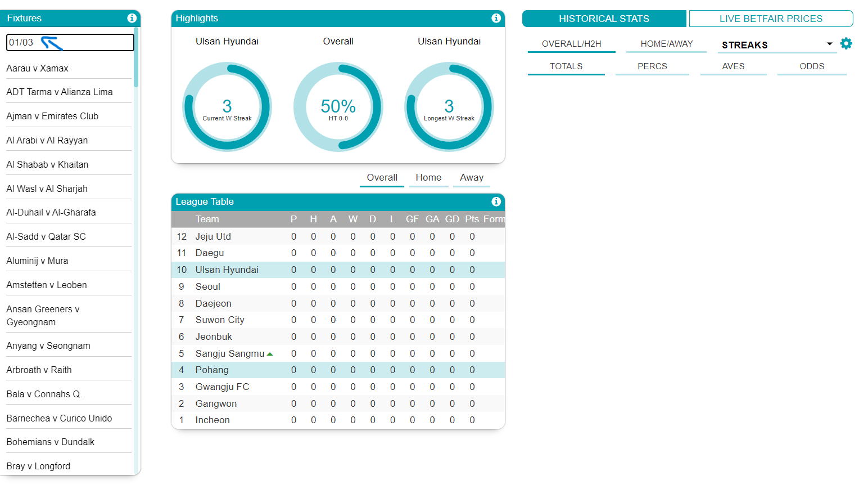Click Gangwon in league table
Screen dimensions: 868x489
pos(216,403)
